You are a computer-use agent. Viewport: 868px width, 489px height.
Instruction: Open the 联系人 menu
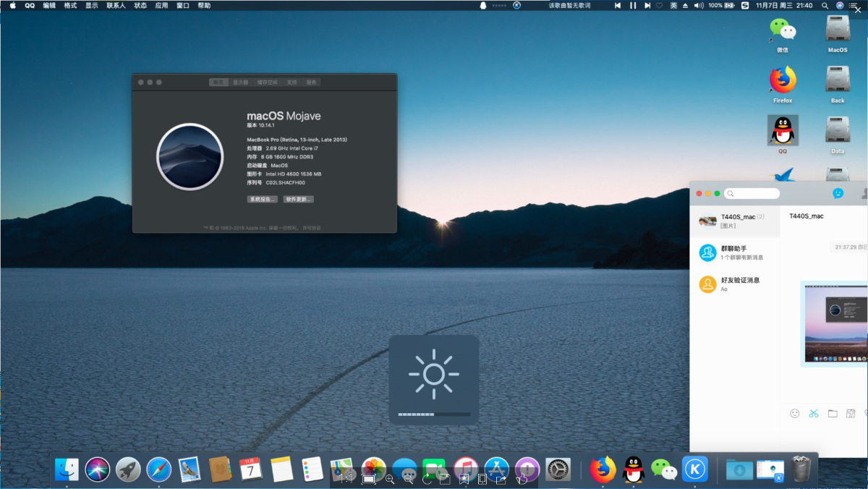coord(116,5)
